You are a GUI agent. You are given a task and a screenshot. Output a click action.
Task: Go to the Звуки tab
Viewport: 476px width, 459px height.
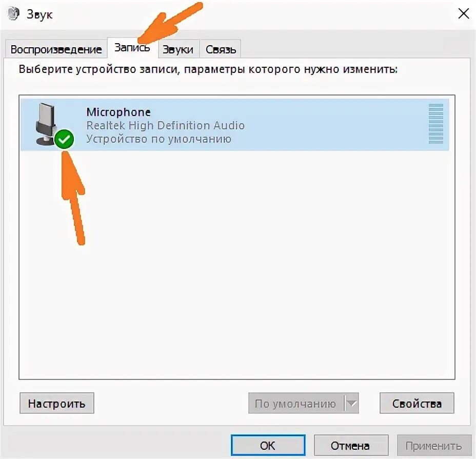click(179, 49)
